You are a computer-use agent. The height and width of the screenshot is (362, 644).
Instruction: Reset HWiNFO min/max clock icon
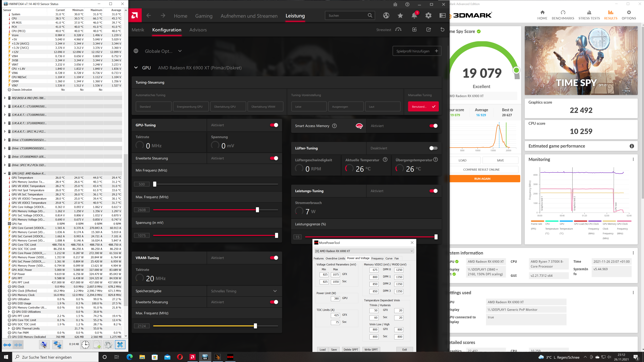[85, 345]
